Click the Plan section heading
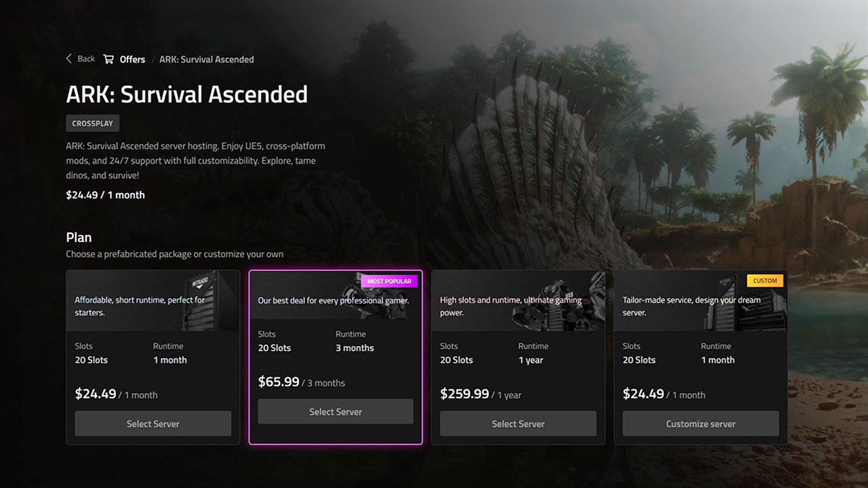The height and width of the screenshot is (488, 868). 79,238
